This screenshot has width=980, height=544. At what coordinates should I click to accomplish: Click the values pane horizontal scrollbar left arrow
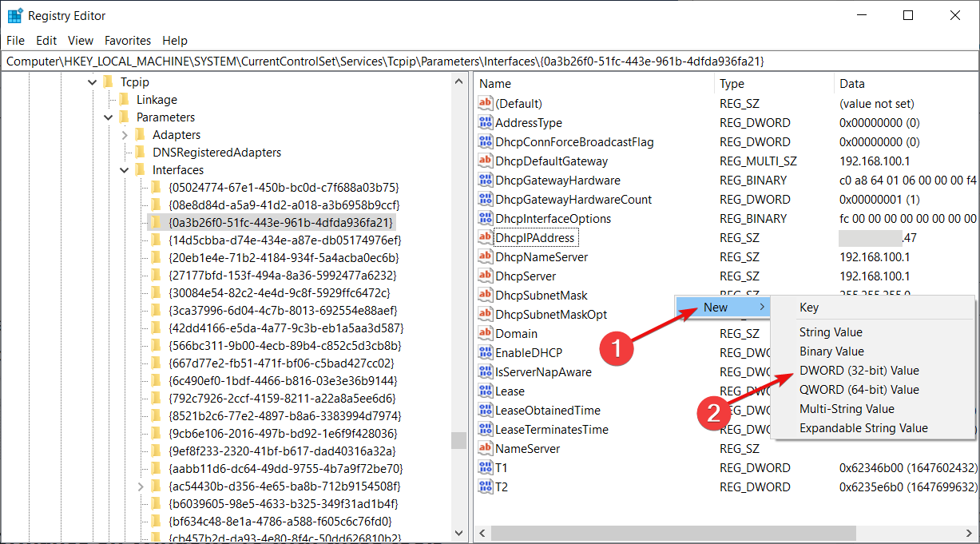pos(482,533)
